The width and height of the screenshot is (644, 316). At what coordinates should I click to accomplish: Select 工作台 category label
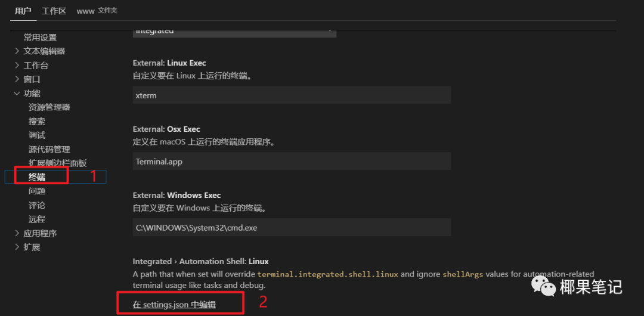pos(36,66)
